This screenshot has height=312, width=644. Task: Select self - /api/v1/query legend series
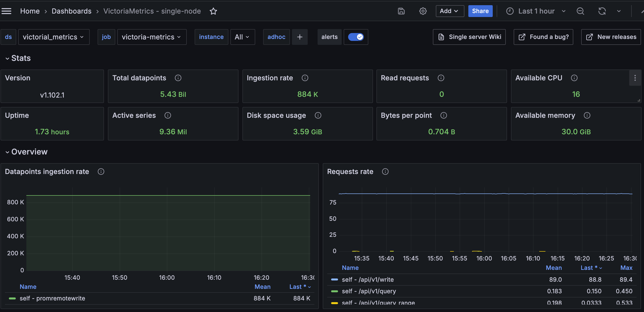click(369, 291)
